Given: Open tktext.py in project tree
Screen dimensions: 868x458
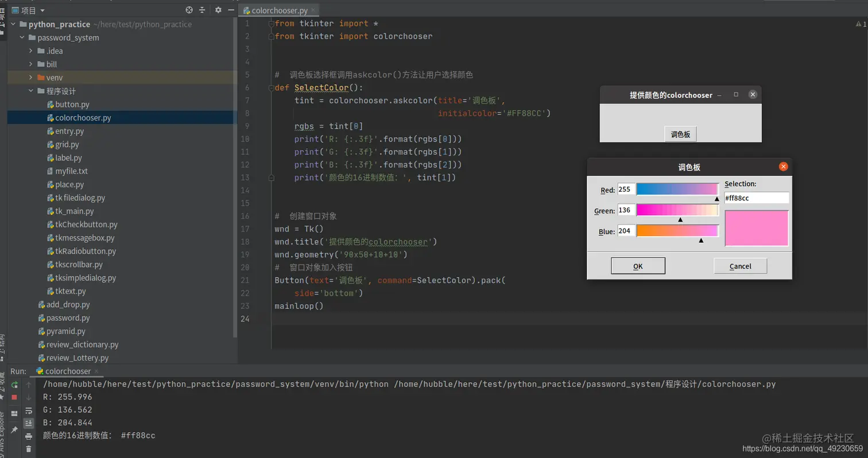Looking at the screenshot, I should click(66, 291).
